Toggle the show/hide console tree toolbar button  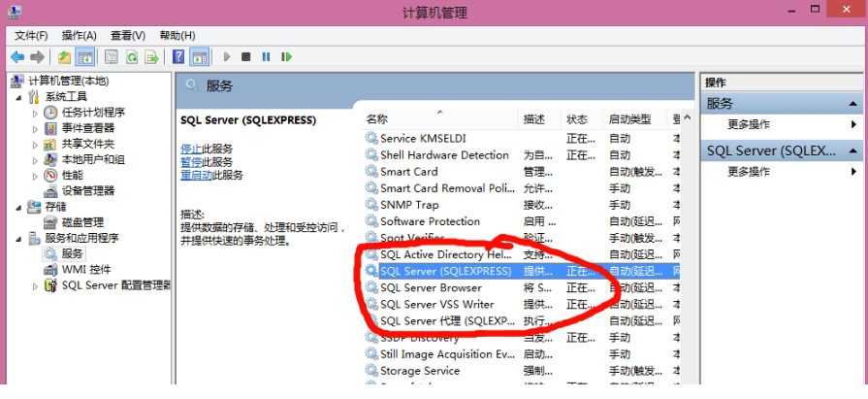point(84,56)
